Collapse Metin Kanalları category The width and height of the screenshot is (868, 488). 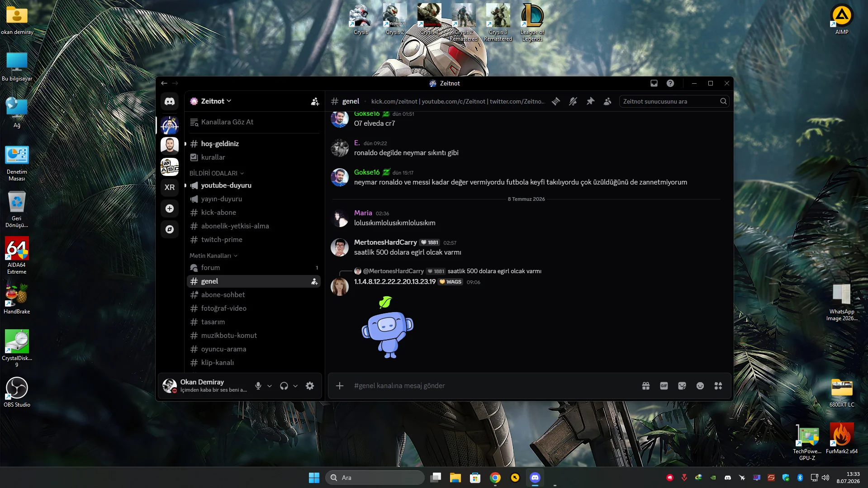click(213, 256)
